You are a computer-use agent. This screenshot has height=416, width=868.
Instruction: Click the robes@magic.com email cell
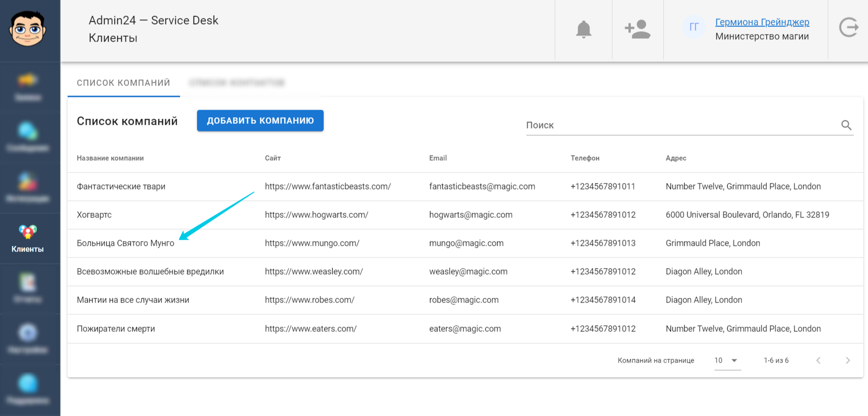click(x=464, y=300)
